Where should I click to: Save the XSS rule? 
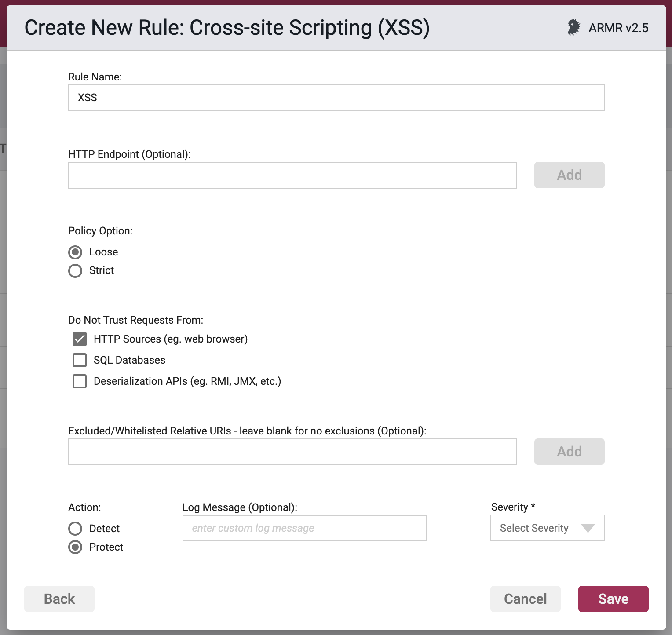(614, 599)
